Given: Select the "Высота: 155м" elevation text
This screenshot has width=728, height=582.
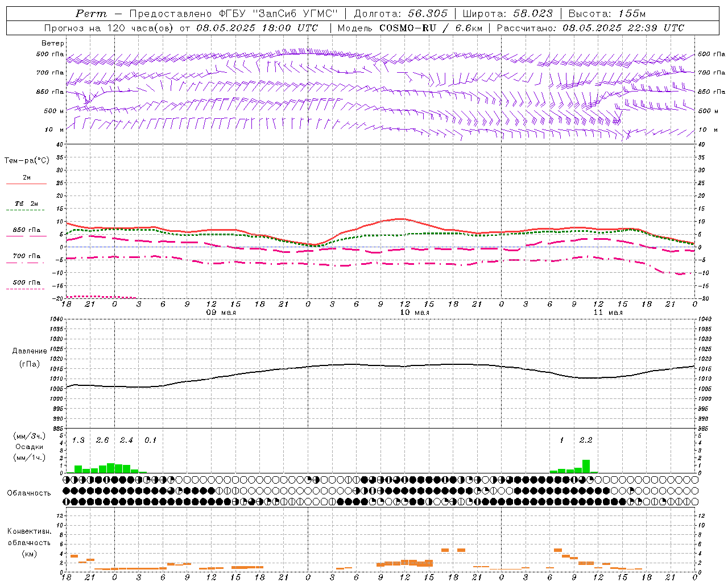Looking at the screenshot, I should click(607, 14).
